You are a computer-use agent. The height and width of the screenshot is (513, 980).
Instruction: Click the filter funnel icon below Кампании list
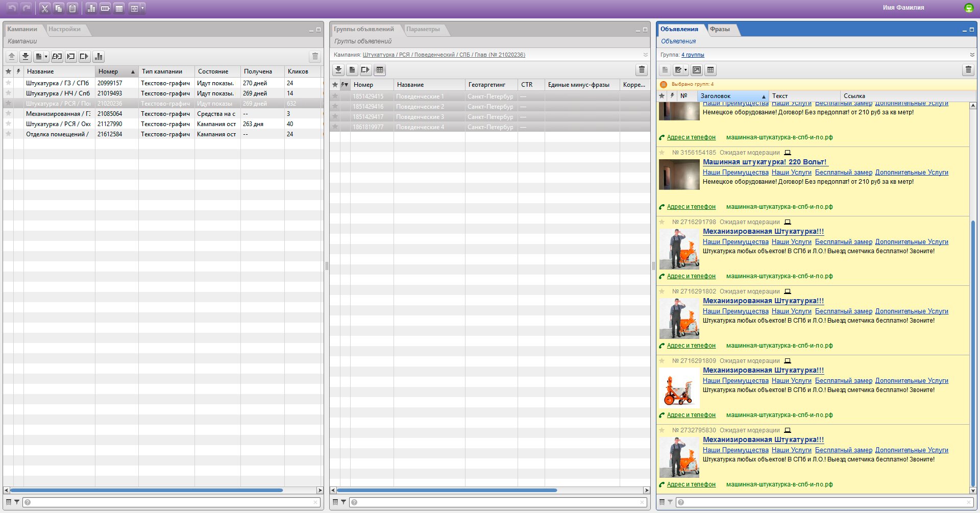(17, 502)
